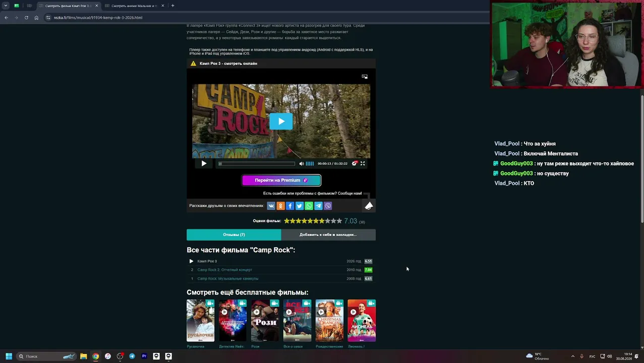Click the taskbar search box Поиск
Image resolution: width=644 pixels, height=363 pixels.
point(47,356)
